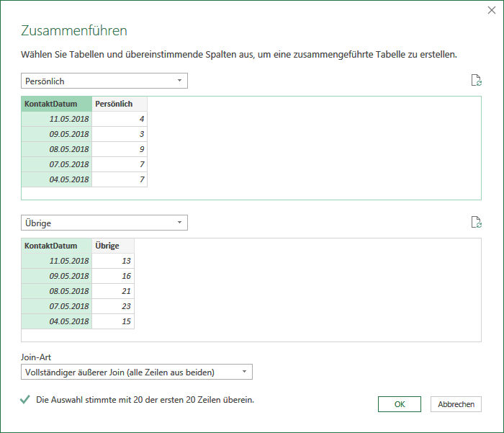This screenshot has width=504, height=433.
Task: Click the match status text about 20 Zeilen
Action: pos(145,400)
